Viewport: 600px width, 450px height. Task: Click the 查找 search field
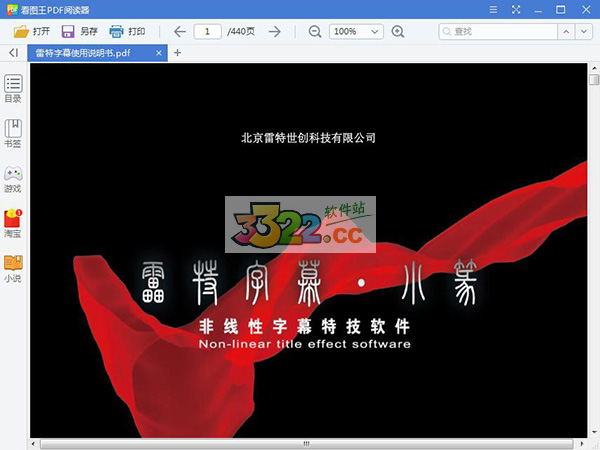[x=498, y=31]
